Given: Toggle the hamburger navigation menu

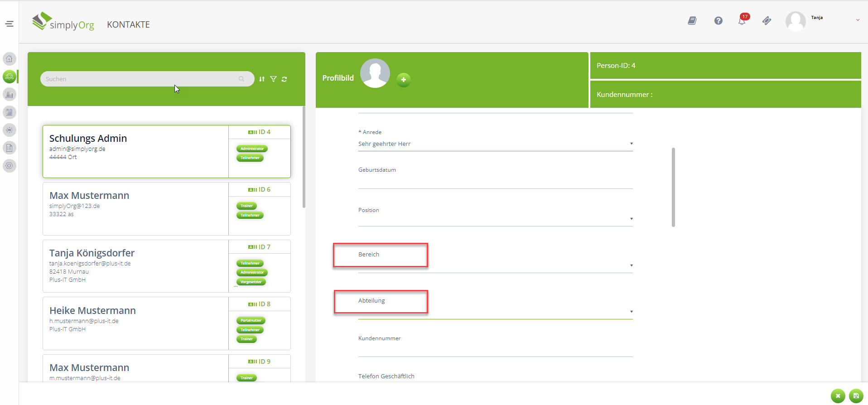Looking at the screenshot, I should pyautogui.click(x=10, y=24).
